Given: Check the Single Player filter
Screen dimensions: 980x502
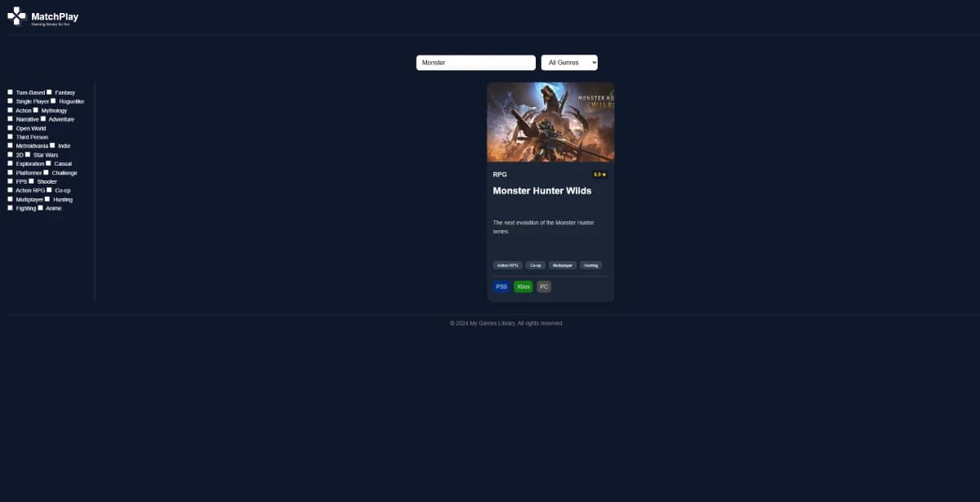Looking at the screenshot, I should [x=11, y=101].
